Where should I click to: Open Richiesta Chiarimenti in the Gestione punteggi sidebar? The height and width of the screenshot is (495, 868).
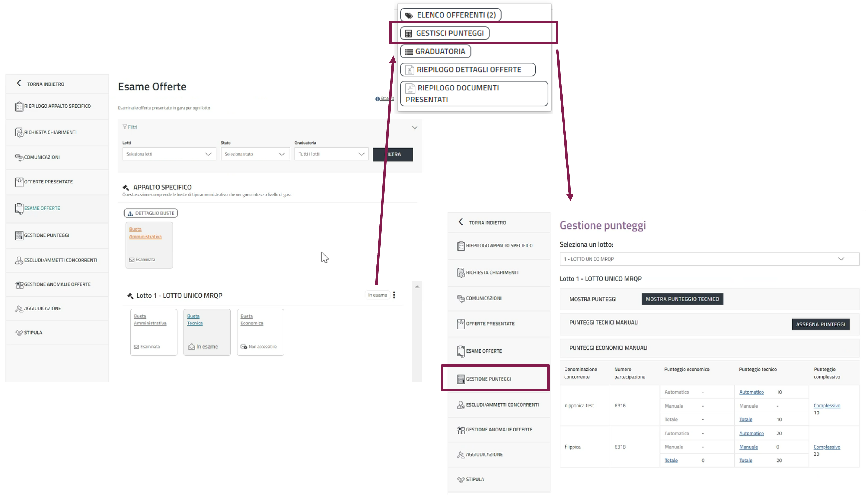point(492,272)
